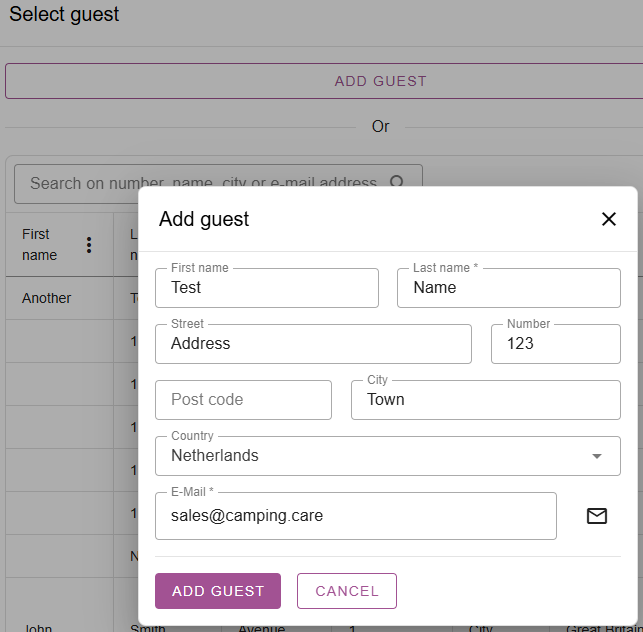The height and width of the screenshot is (632, 643).
Task: Click the E-Mail address input field
Action: (x=355, y=516)
